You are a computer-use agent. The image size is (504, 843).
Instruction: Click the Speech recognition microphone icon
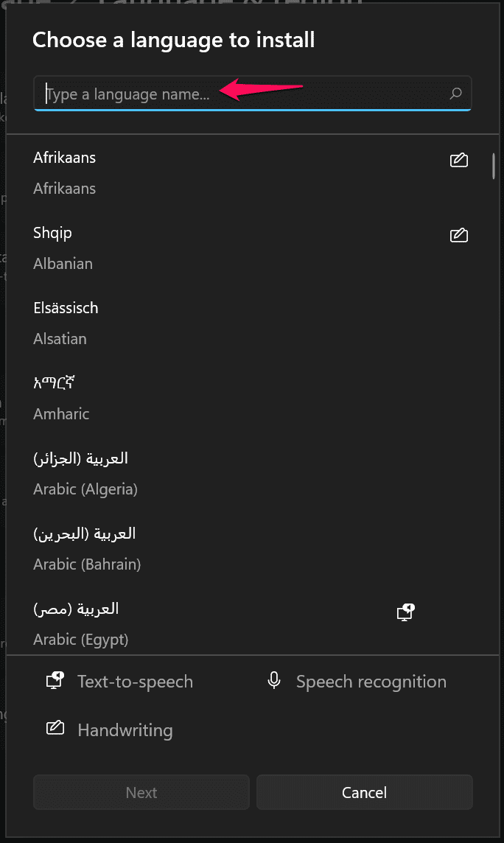coord(273,681)
